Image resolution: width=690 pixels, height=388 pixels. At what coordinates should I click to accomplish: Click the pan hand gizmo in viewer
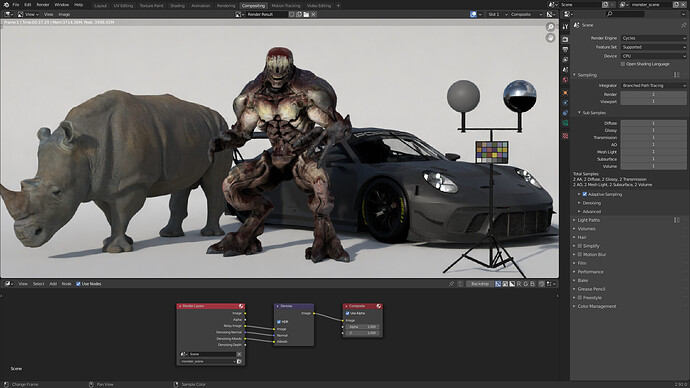pyautogui.click(x=550, y=38)
